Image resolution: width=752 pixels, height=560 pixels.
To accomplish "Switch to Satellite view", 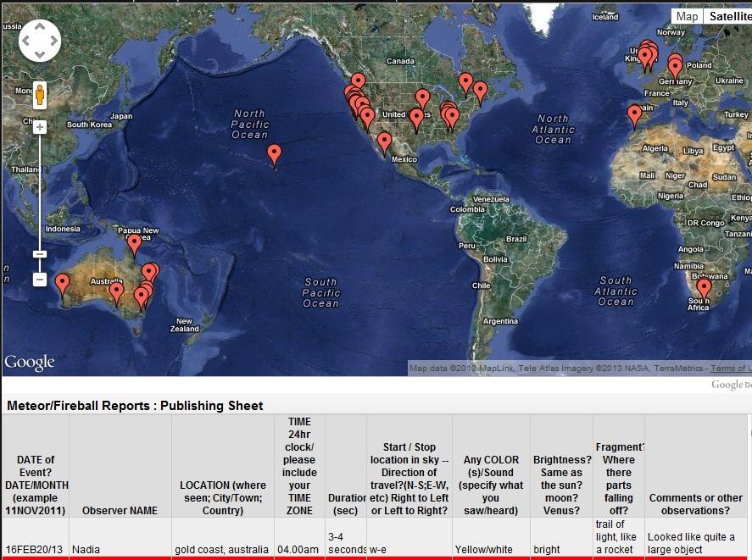I will (x=729, y=17).
